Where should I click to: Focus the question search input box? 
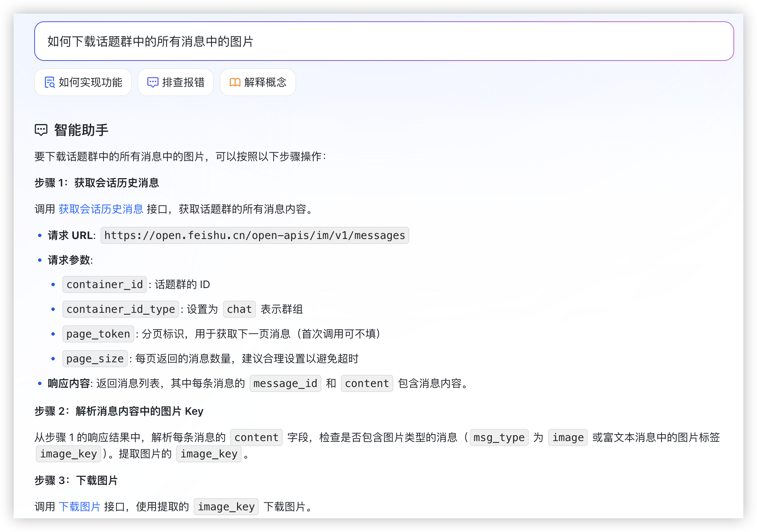coord(384,41)
